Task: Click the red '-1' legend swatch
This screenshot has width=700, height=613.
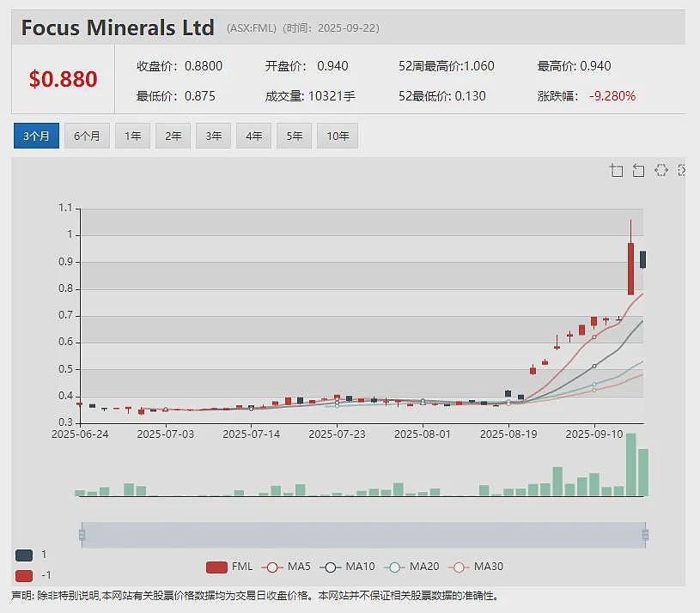Action: click(x=24, y=575)
